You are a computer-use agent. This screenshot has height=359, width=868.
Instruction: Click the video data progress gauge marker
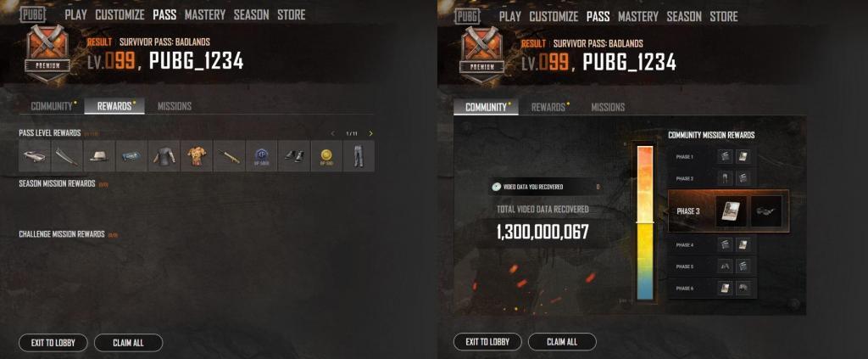pyautogui.click(x=645, y=222)
